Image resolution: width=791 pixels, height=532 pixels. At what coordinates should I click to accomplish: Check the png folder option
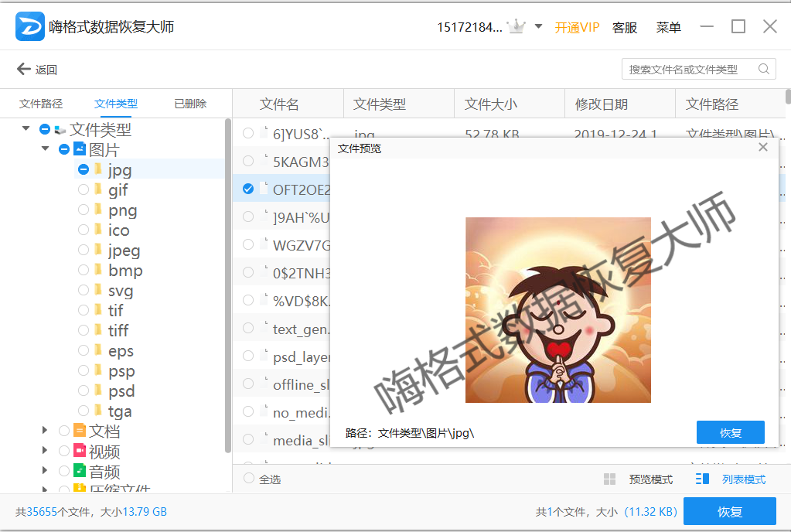84,210
